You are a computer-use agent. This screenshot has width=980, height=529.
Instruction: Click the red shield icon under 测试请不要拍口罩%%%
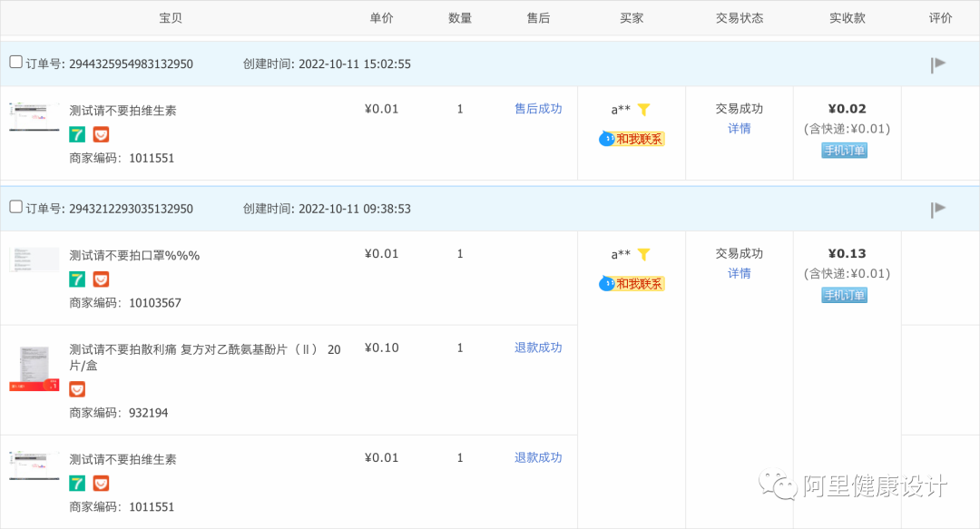click(x=101, y=279)
